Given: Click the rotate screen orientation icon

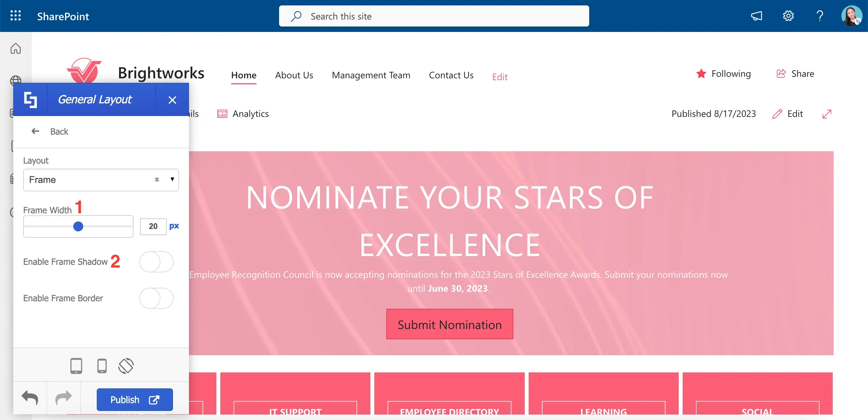Looking at the screenshot, I should 126,366.
